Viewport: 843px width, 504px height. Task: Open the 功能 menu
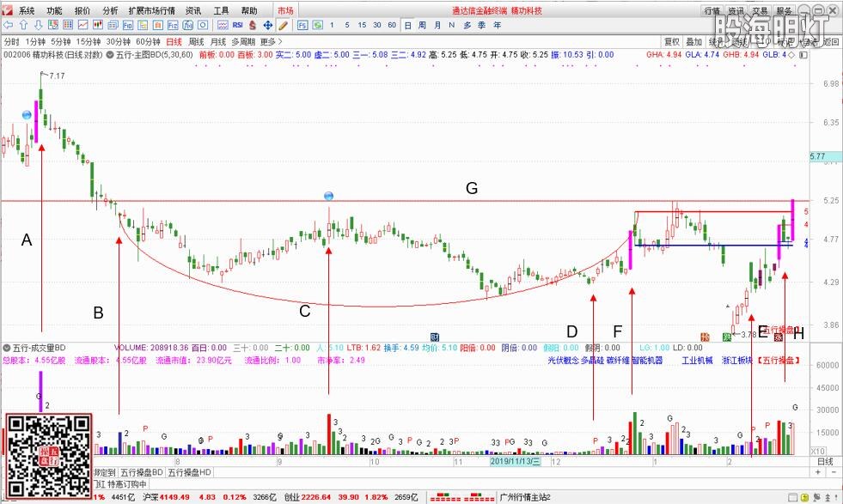pos(54,10)
